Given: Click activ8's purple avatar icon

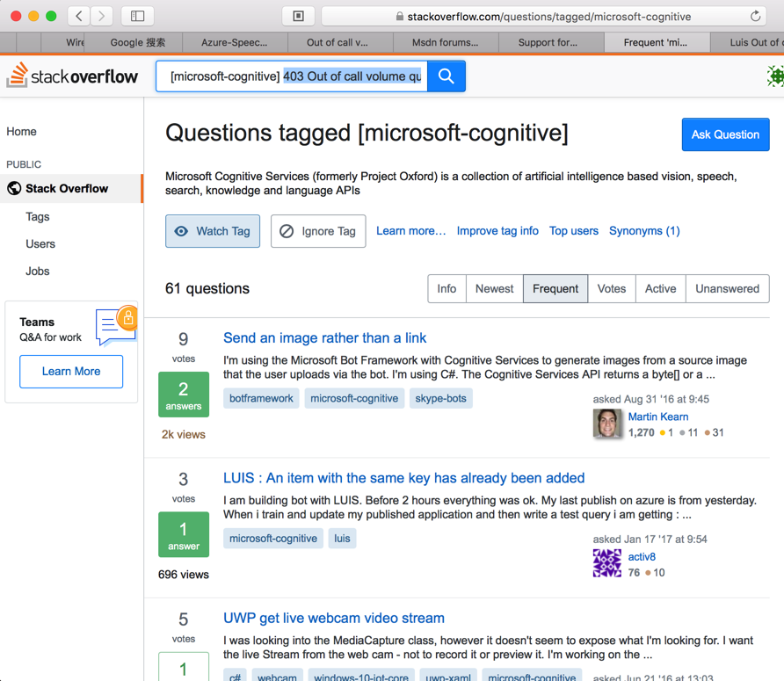Looking at the screenshot, I should click(x=607, y=563).
